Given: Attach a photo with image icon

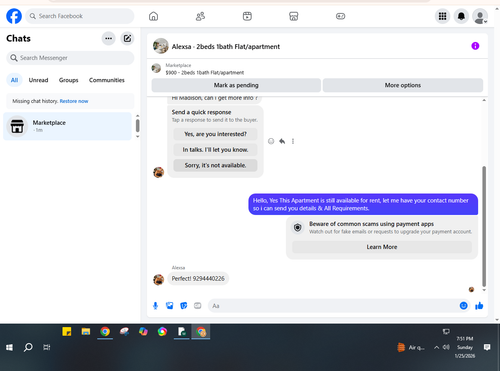Looking at the screenshot, I should pos(170,306).
